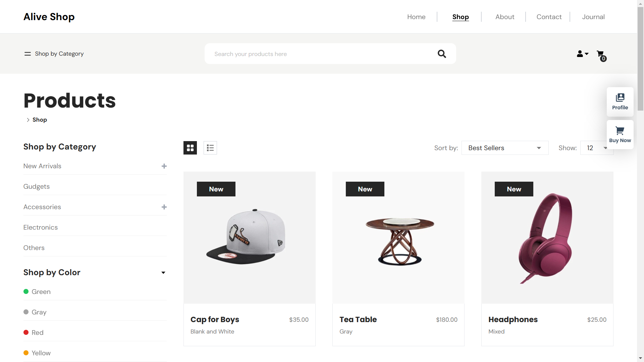This screenshot has width=644, height=362.
Task: Go to the About menu item
Action: 505,17
